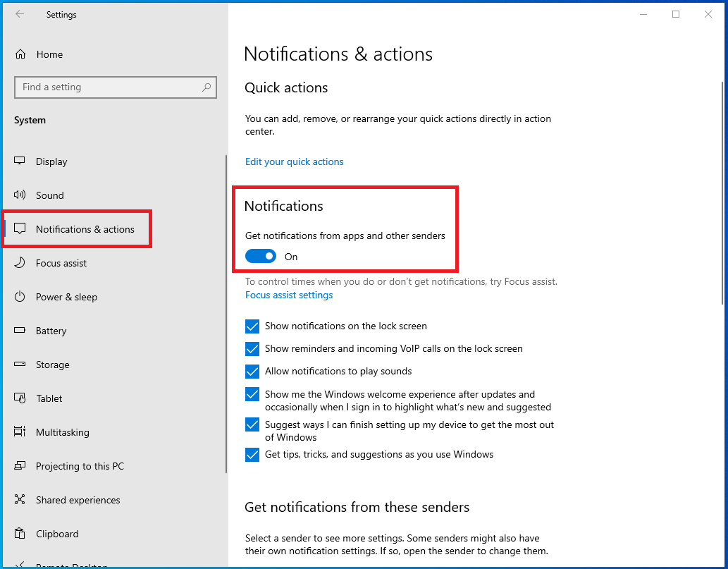
Task: Click the Home icon in sidebar
Action: pyautogui.click(x=20, y=54)
